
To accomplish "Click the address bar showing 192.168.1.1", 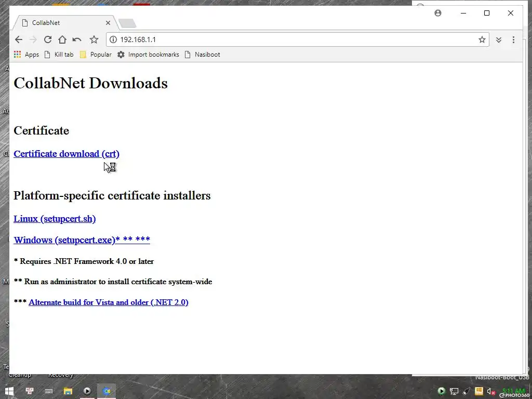I will click(298, 39).
